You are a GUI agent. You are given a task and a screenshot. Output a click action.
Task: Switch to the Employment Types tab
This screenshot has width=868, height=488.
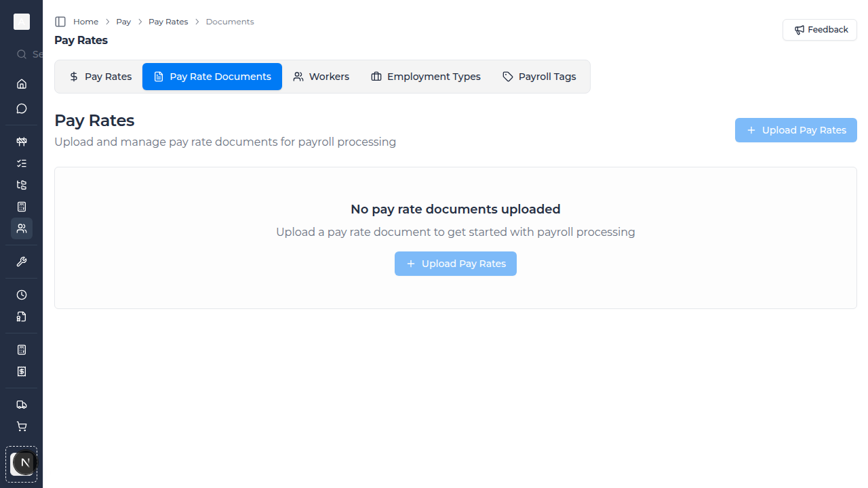coord(425,77)
